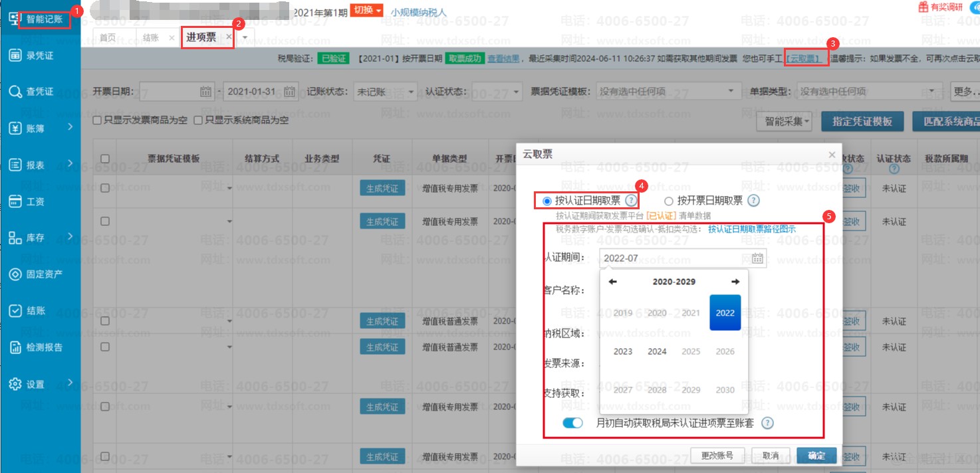Click the 查凭证 search icon in sidebar
980x473 pixels.
15,92
